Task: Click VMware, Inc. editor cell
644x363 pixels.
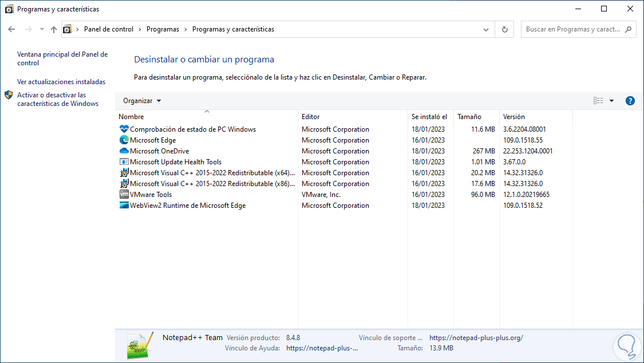Action: pyautogui.click(x=321, y=195)
